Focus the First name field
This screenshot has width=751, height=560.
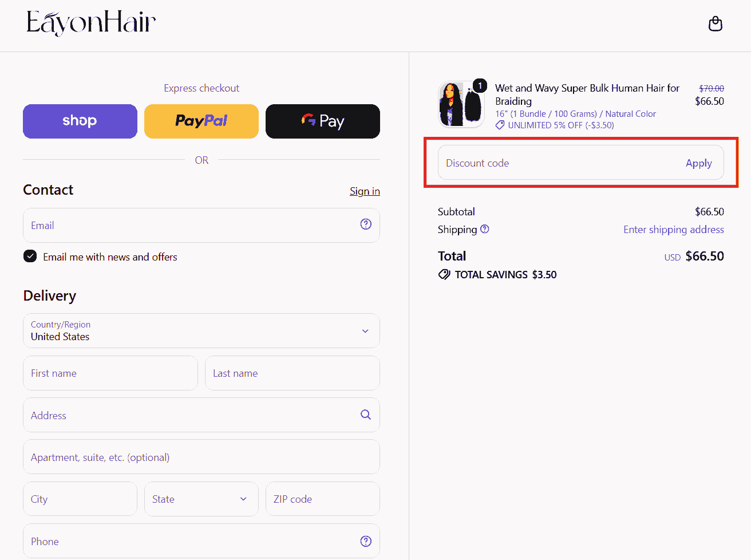[x=110, y=373]
